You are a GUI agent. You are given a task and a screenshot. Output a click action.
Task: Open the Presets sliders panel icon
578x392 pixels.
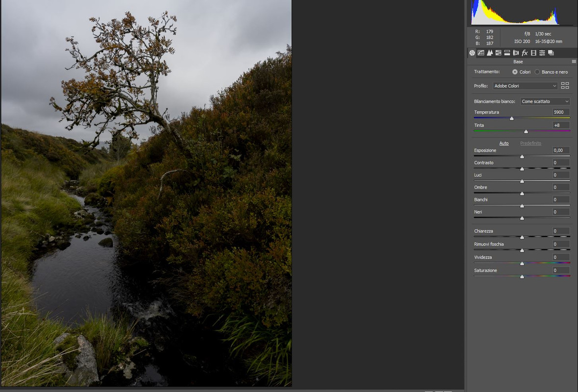pos(542,53)
